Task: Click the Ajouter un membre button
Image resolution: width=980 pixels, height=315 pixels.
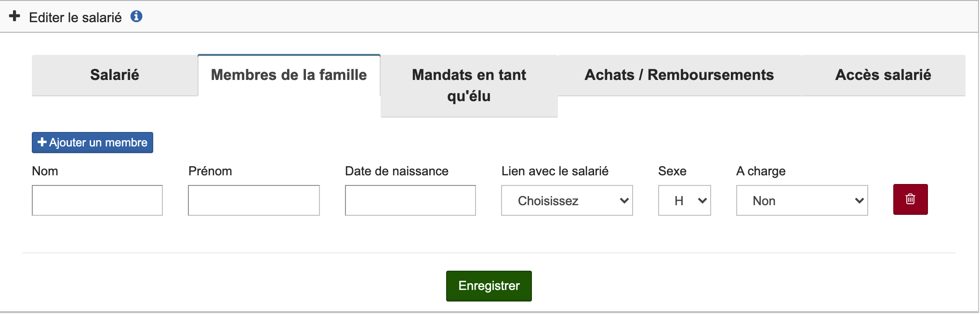Action: (93, 143)
